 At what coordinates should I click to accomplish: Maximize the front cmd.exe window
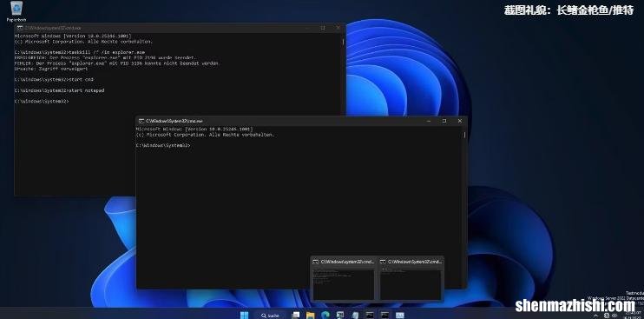click(x=444, y=121)
